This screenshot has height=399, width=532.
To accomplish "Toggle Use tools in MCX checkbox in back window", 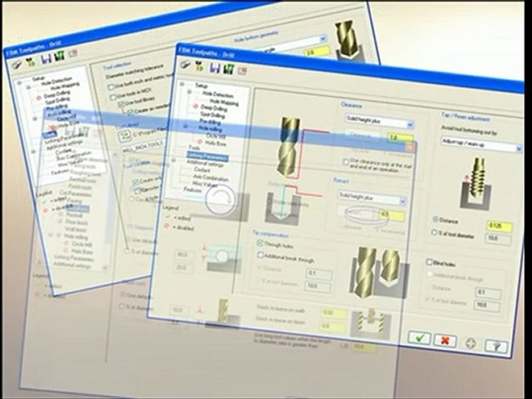I will coord(112,98).
